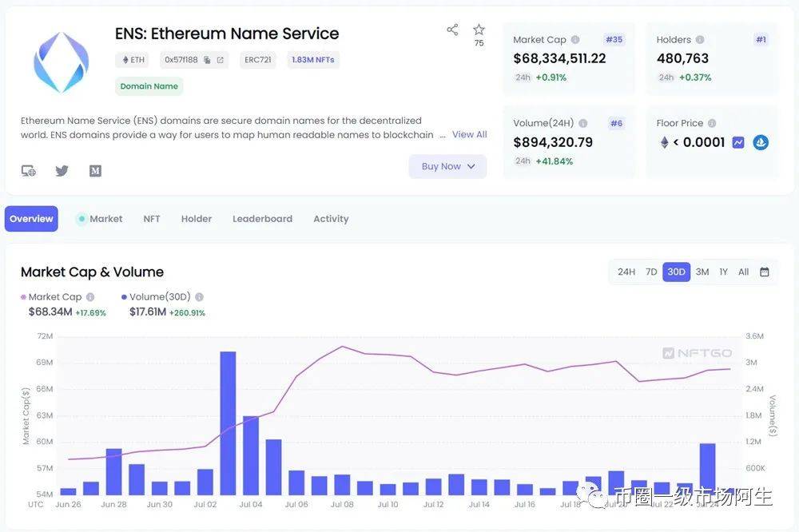Star ENS to add to favorites
Viewport: 799px width, 532px height.
pos(479,30)
